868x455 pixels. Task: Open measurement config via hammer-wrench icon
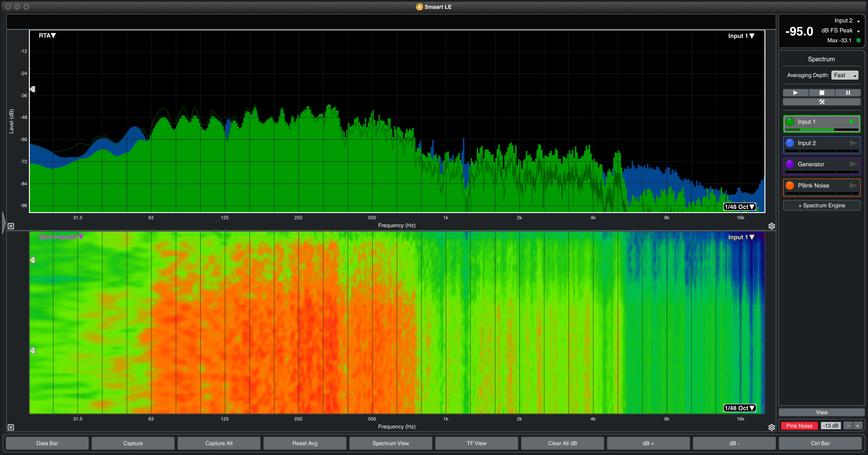tap(822, 102)
